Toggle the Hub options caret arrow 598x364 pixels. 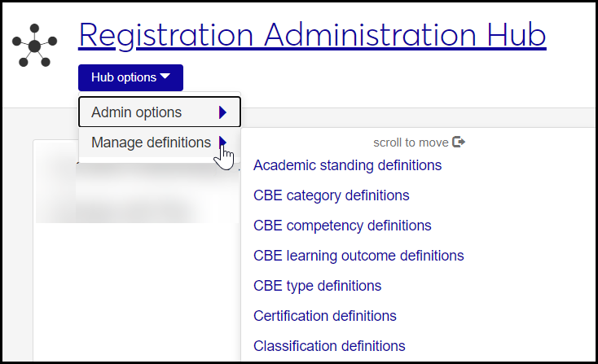(x=165, y=77)
